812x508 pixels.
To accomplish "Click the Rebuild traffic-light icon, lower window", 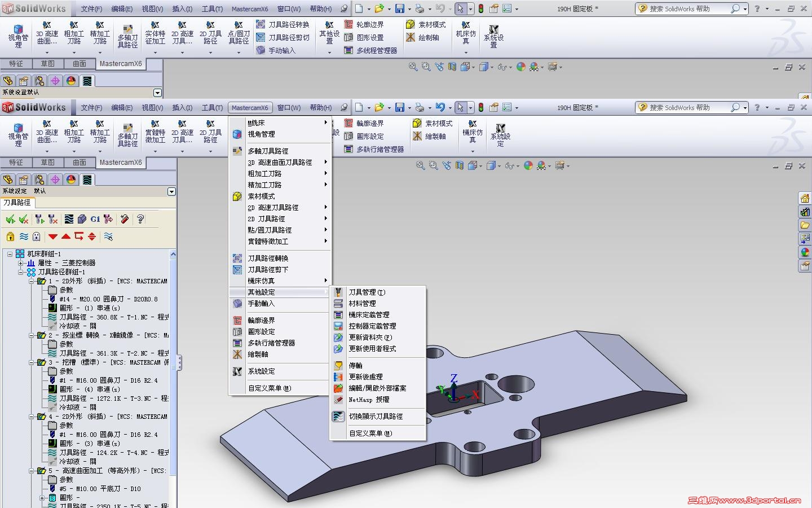I will pyautogui.click(x=481, y=107).
